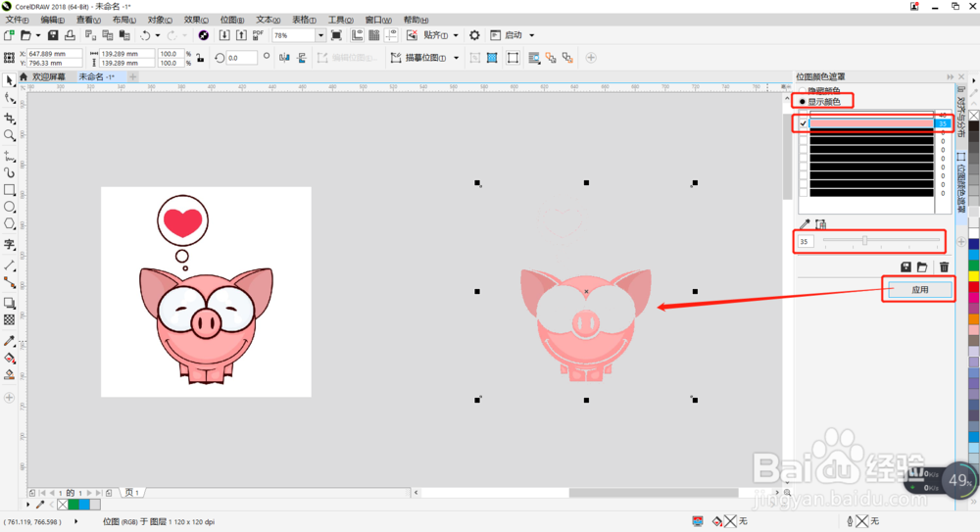Undo the last action
The height and width of the screenshot is (532, 980).
145,35
